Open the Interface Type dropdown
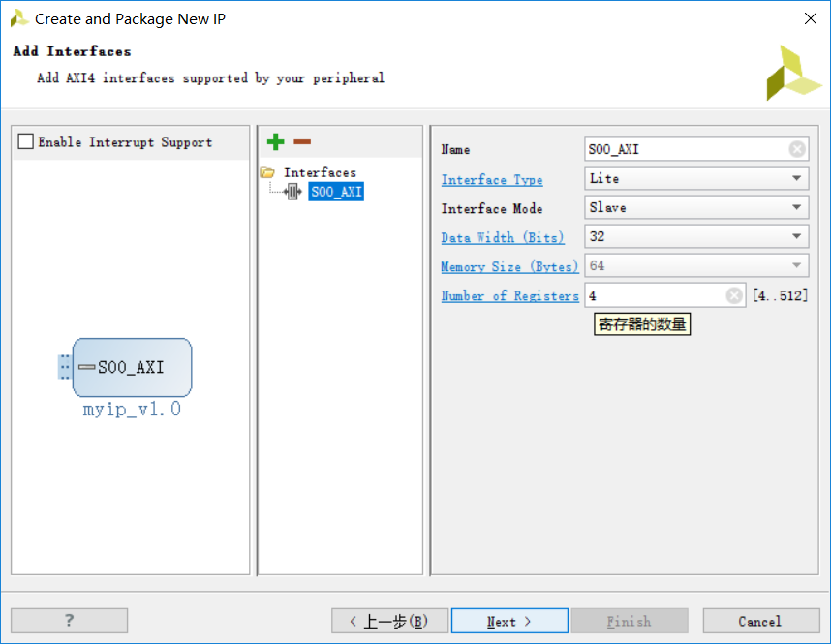The width and height of the screenshot is (831, 644). pos(696,178)
